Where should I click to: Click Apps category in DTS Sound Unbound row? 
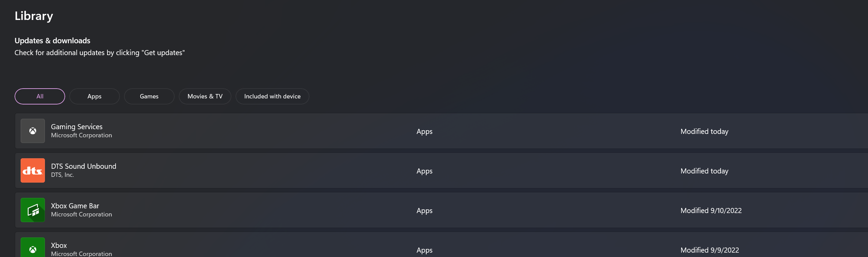[x=424, y=171]
